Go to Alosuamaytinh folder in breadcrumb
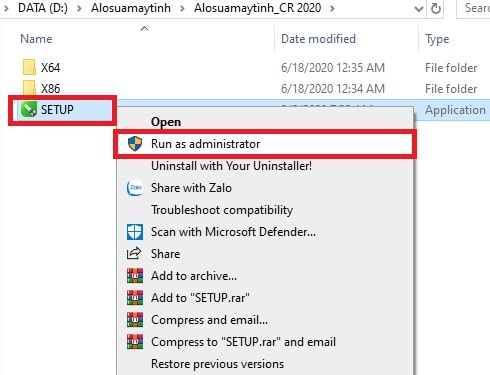Screen dimensions: 490x375 coord(131,8)
